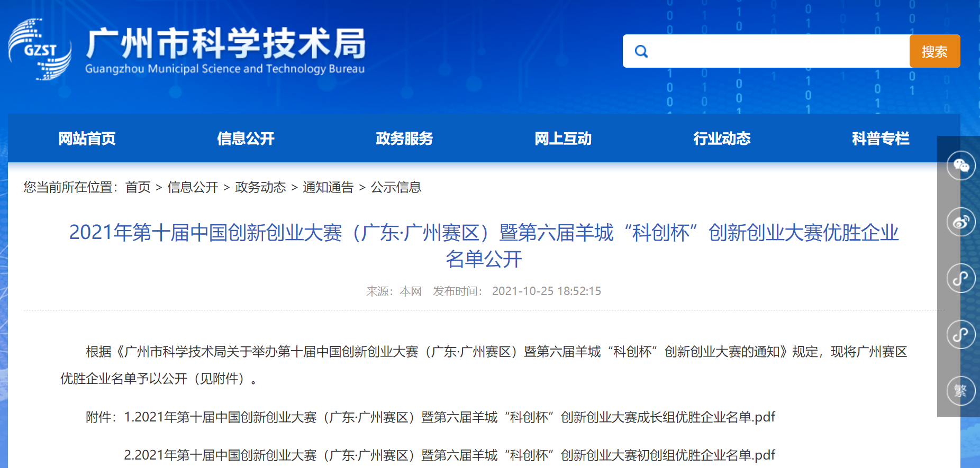Click the 您当前所在位置 label
Image resolution: width=980 pixels, height=468 pixels.
pyautogui.click(x=70, y=187)
